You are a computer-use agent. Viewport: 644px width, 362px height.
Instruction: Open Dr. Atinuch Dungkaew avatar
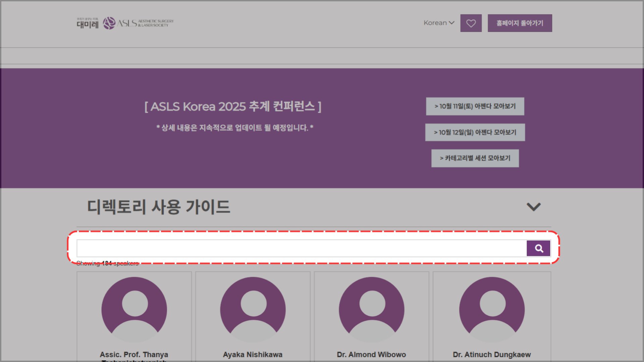[x=492, y=309]
